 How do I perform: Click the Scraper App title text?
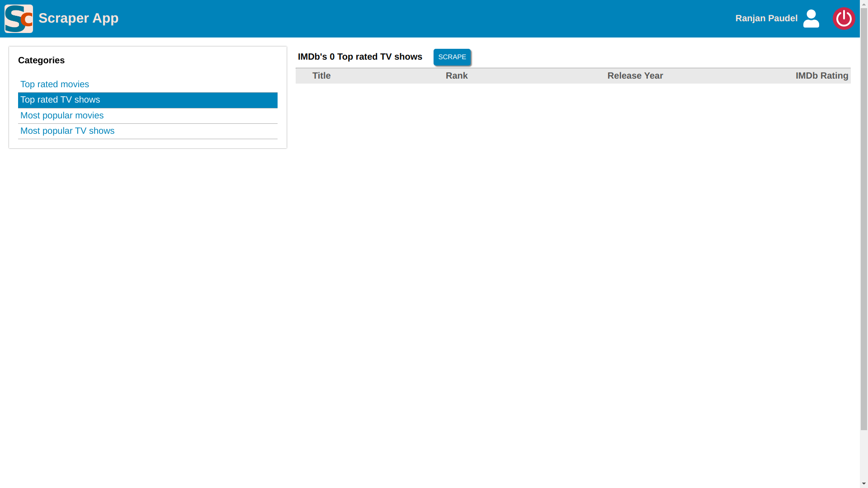78,18
